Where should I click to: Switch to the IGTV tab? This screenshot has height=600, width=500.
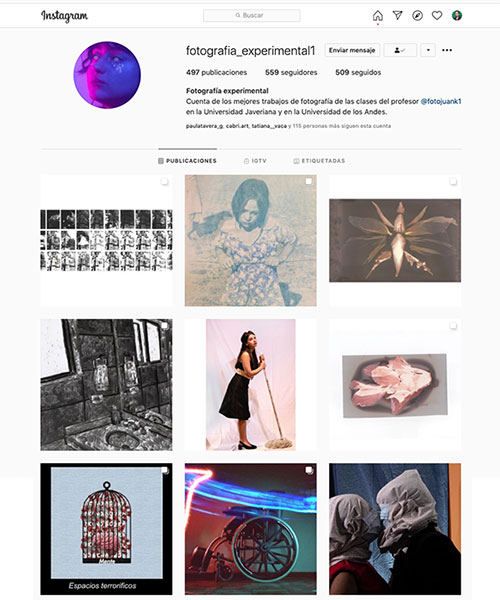click(x=255, y=161)
